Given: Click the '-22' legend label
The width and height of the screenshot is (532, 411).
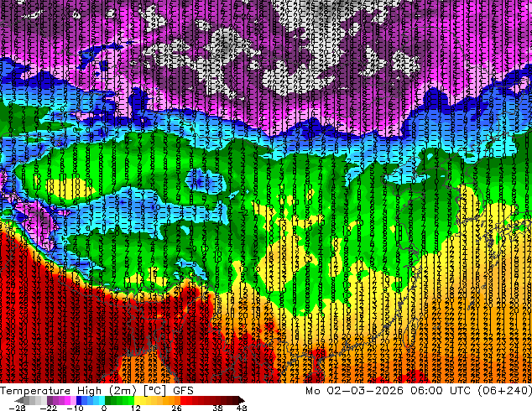Looking at the screenshot, I should pyautogui.click(x=49, y=408).
